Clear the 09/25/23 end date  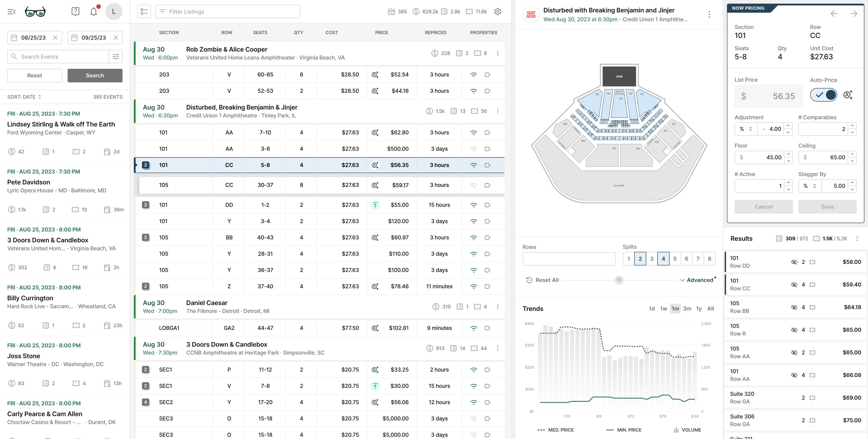tap(116, 38)
